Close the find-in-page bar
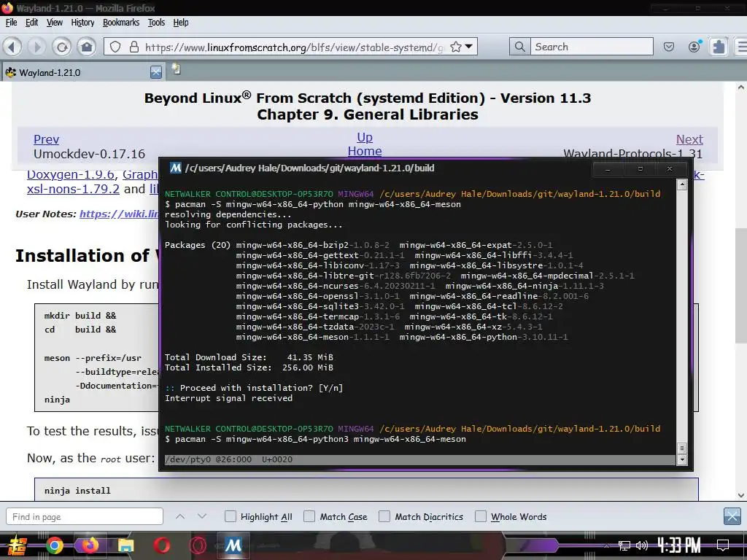 (732, 516)
